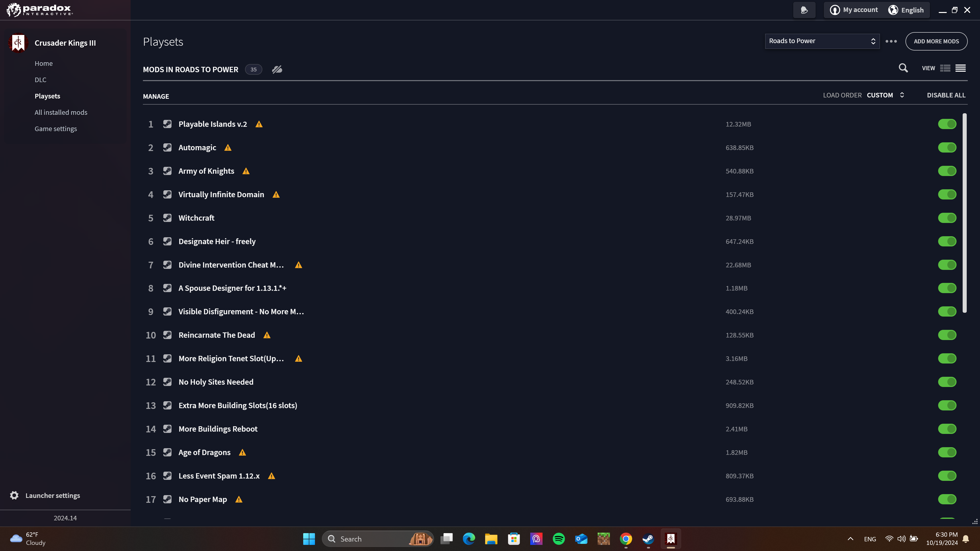This screenshot has height=551, width=980.
Task: Click the 35 mods count badge
Action: tap(253, 70)
